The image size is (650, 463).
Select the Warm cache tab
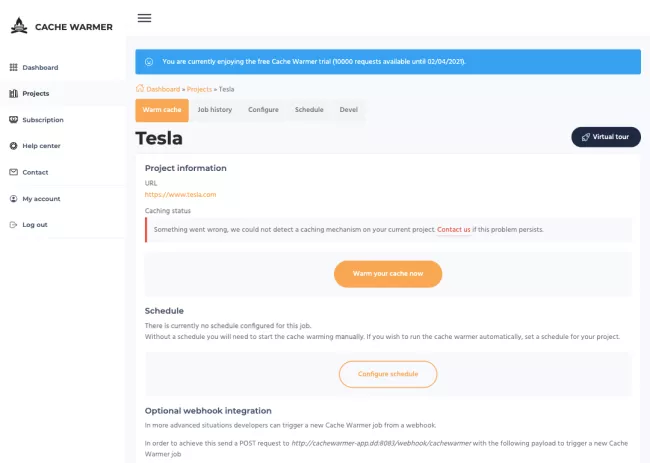pyautogui.click(x=162, y=109)
